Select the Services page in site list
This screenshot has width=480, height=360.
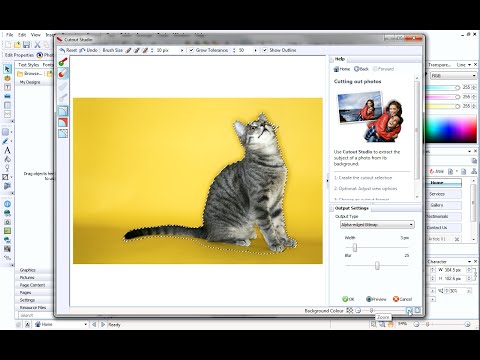(x=444, y=194)
